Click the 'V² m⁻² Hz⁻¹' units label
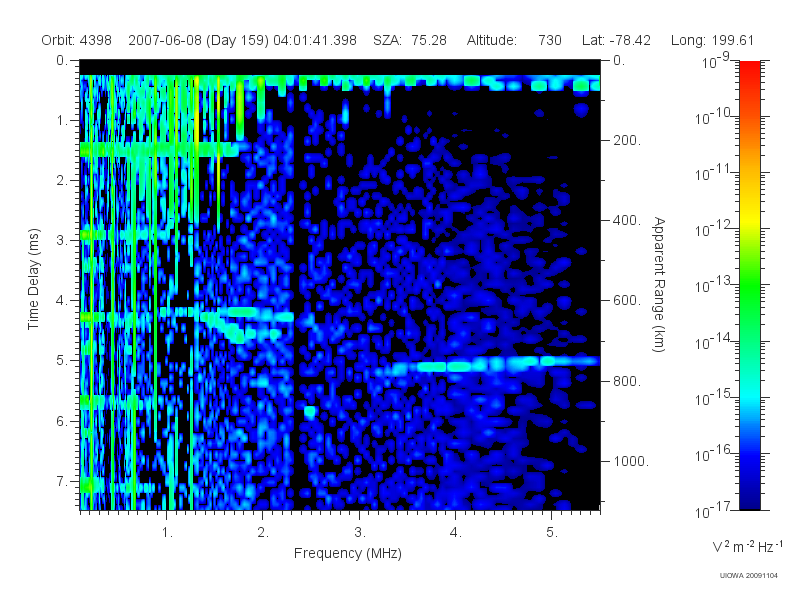The image size is (800, 600). pyautogui.click(x=747, y=546)
